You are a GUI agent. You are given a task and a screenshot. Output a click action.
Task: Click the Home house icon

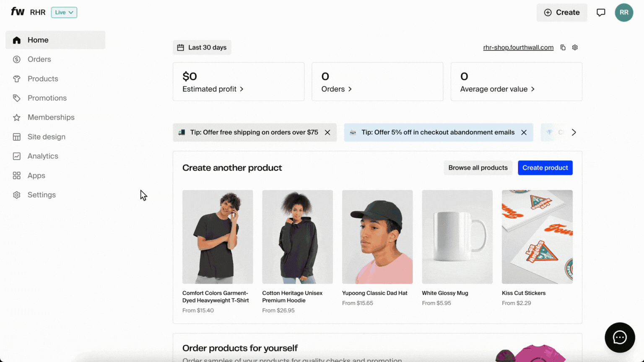(17, 40)
